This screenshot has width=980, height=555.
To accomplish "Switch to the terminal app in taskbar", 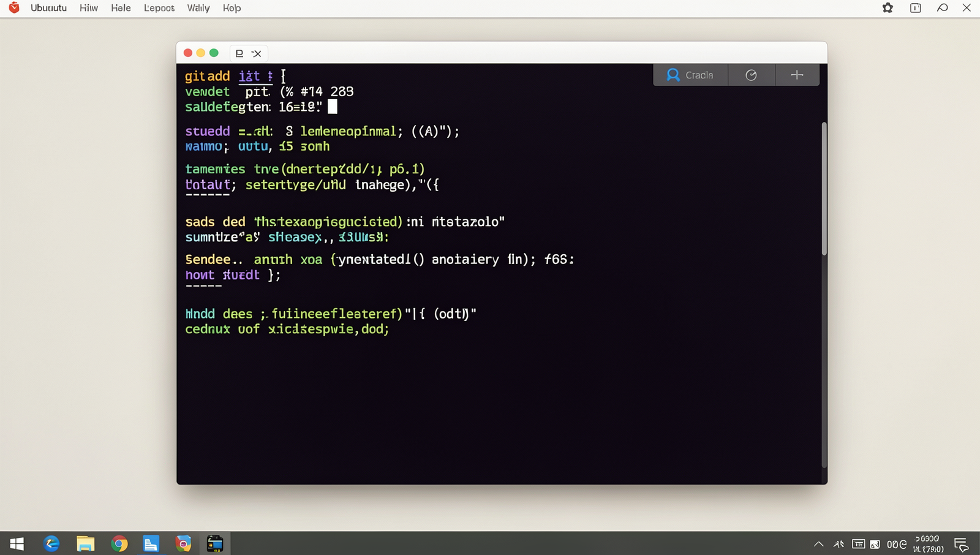I will (x=215, y=543).
